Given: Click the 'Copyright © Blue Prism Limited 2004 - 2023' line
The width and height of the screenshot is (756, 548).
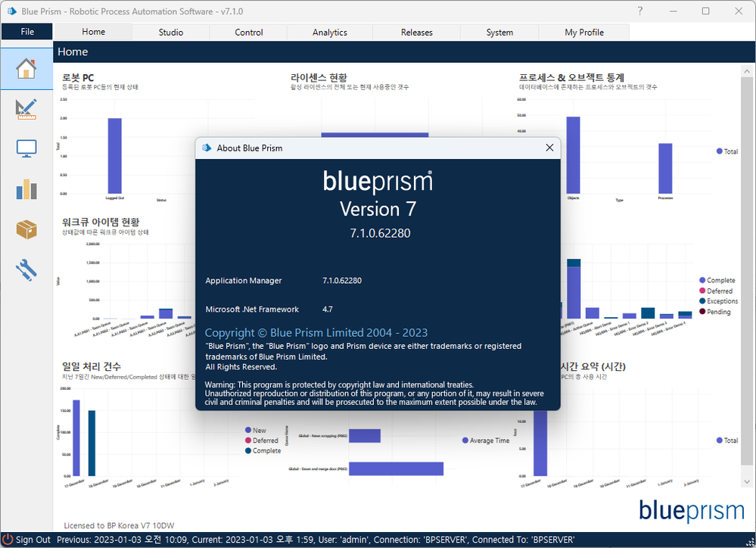Looking at the screenshot, I should tap(316, 332).
